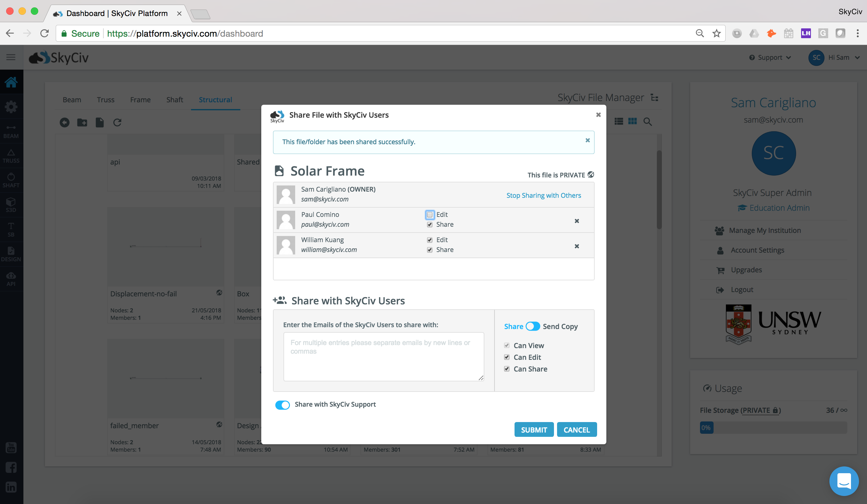Switch to the Truss tab
Screen dimensions: 867x504
[x=105, y=100]
